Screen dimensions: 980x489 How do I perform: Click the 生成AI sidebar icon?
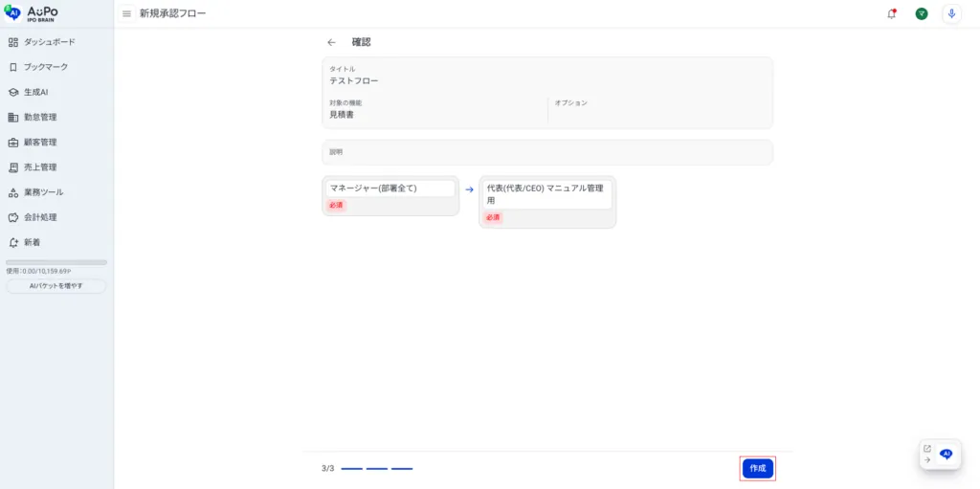13,92
